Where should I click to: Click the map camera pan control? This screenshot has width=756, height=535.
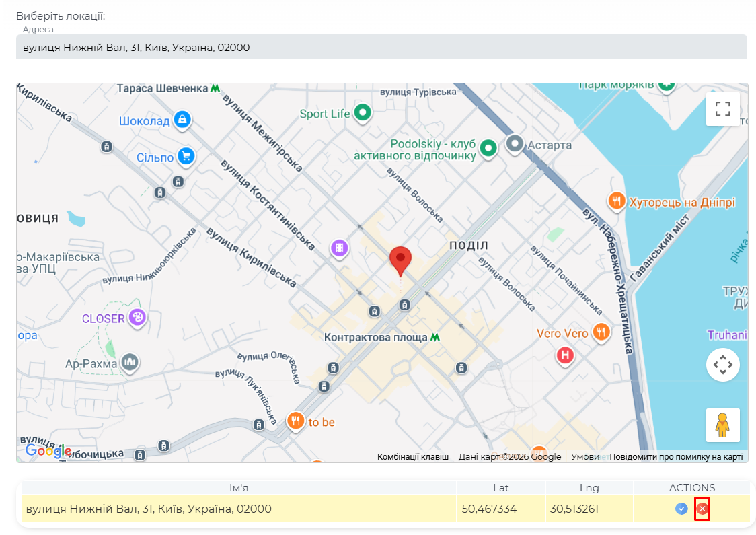(722, 365)
